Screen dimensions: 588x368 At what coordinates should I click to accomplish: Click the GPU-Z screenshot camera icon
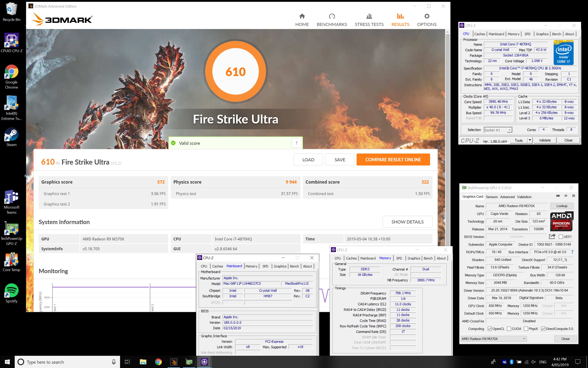pos(558,196)
